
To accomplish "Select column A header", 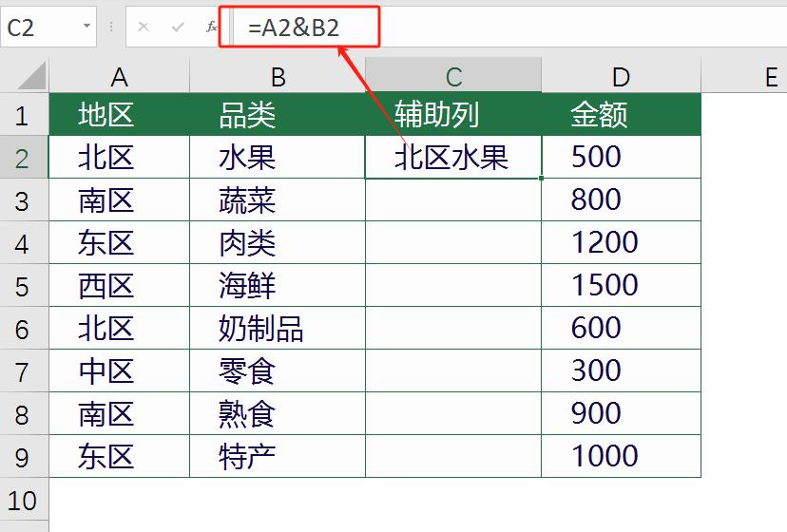I will (119, 76).
